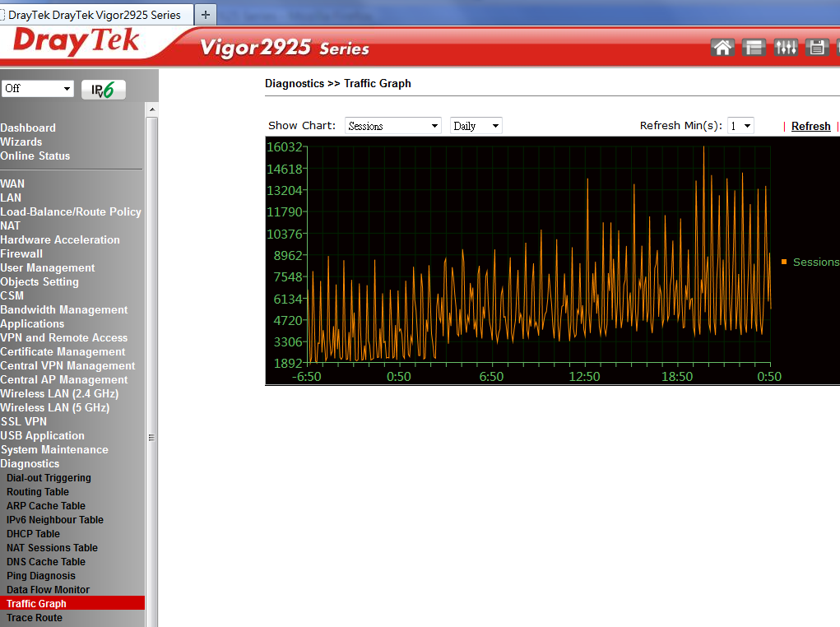Click the 16032 y-axis label
840x627 pixels.
pos(285,146)
